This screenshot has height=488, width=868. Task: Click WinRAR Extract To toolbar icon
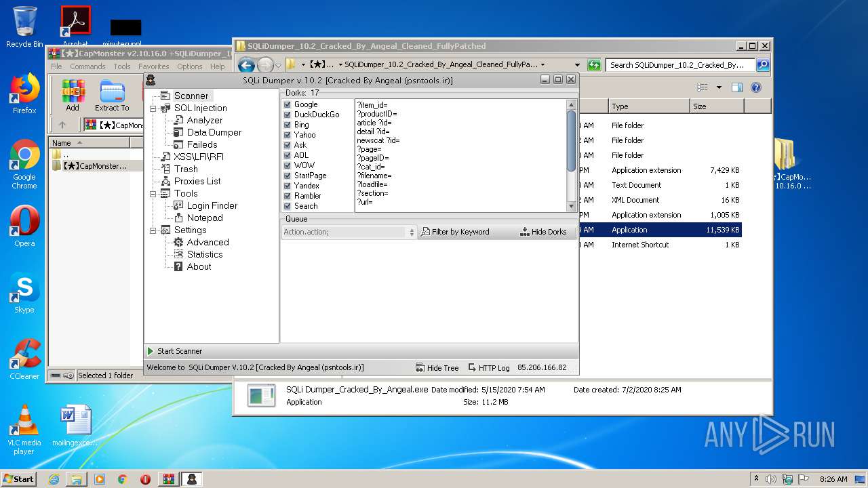(x=112, y=91)
